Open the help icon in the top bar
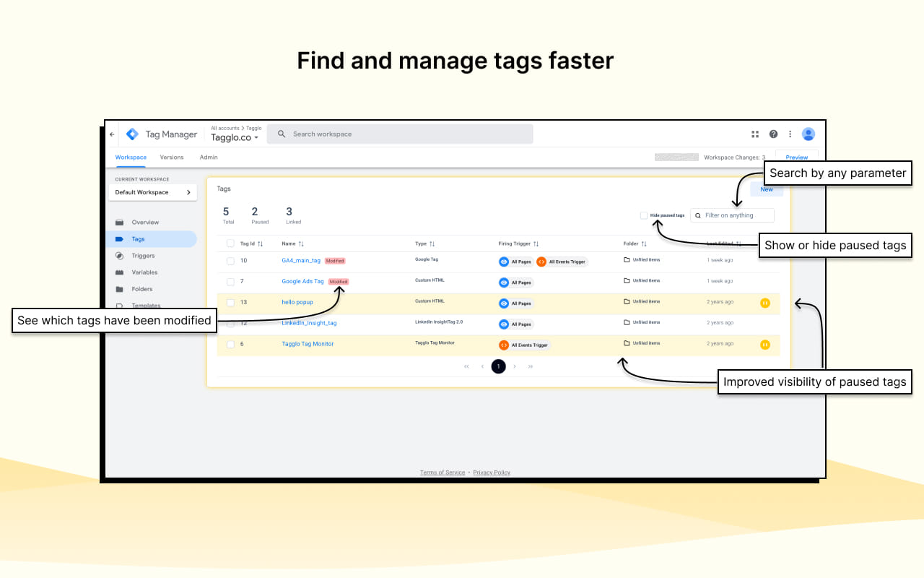Image resolution: width=924 pixels, height=578 pixels. click(773, 134)
